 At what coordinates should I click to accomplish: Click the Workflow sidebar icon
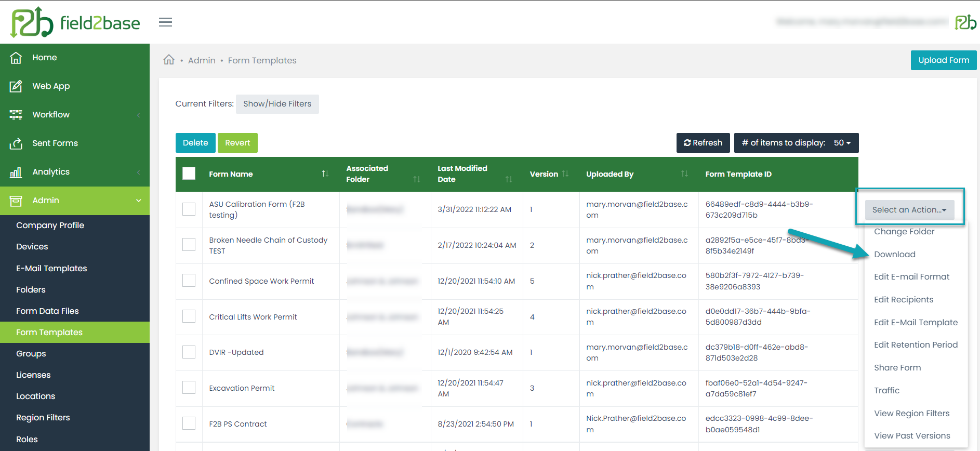pos(16,115)
